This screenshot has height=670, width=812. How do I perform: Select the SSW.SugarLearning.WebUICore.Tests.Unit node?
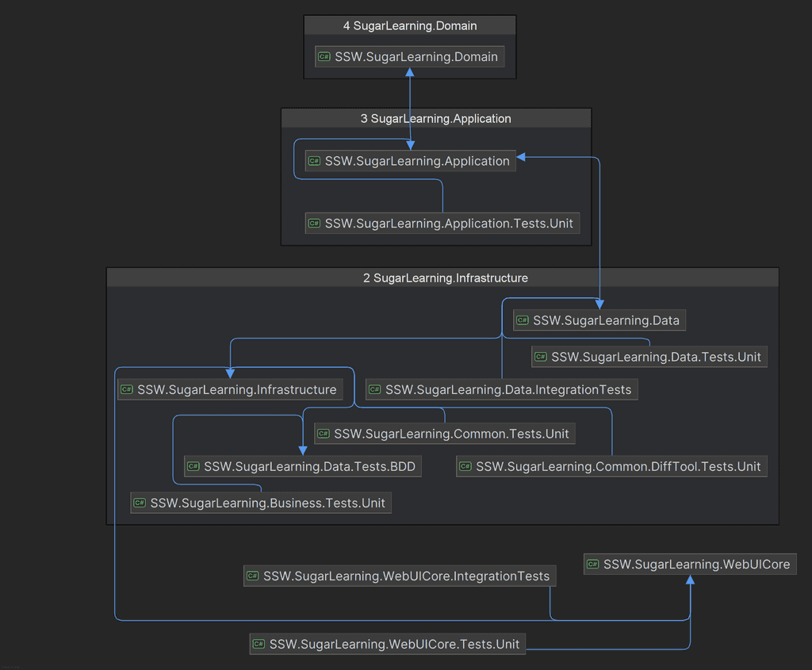point(387,644)
